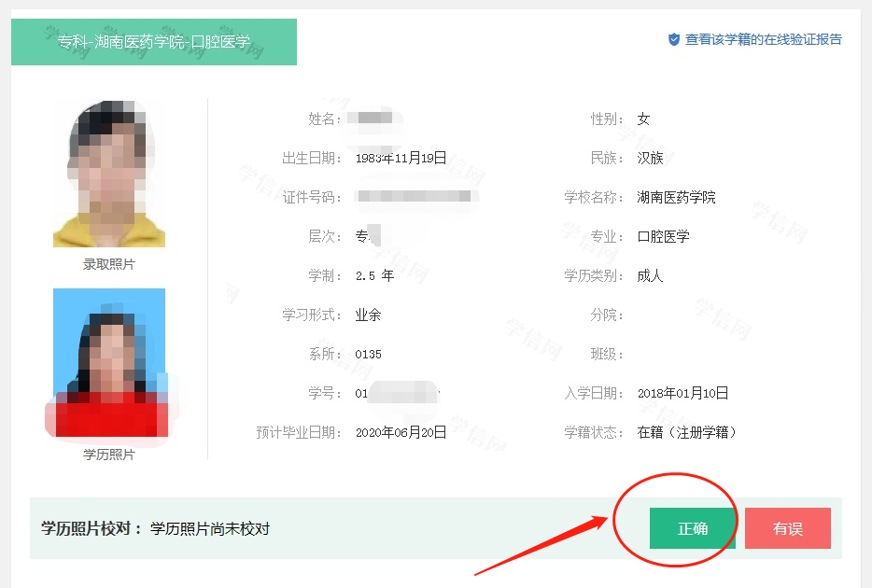Click the 学历类别 value 成人

(x=650, y=275)
